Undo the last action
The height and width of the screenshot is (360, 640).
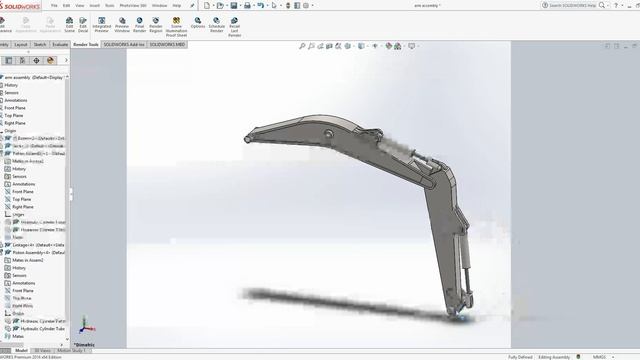260,5
